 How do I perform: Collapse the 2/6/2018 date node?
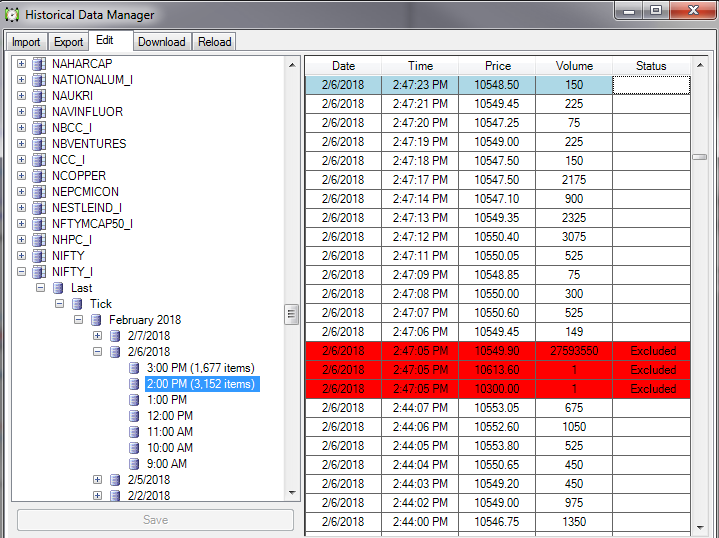[x=98, y=352]
